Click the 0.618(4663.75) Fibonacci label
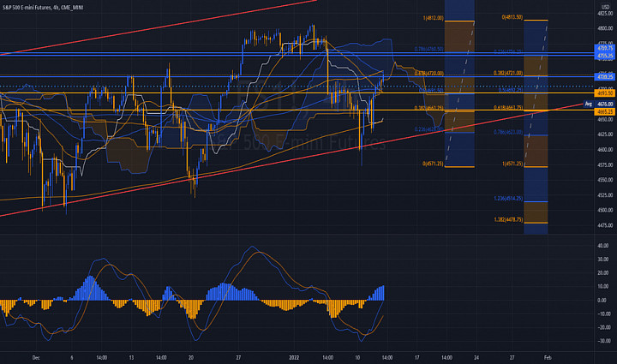This screenshot has width=617, height=364. (x=508, y=108)
